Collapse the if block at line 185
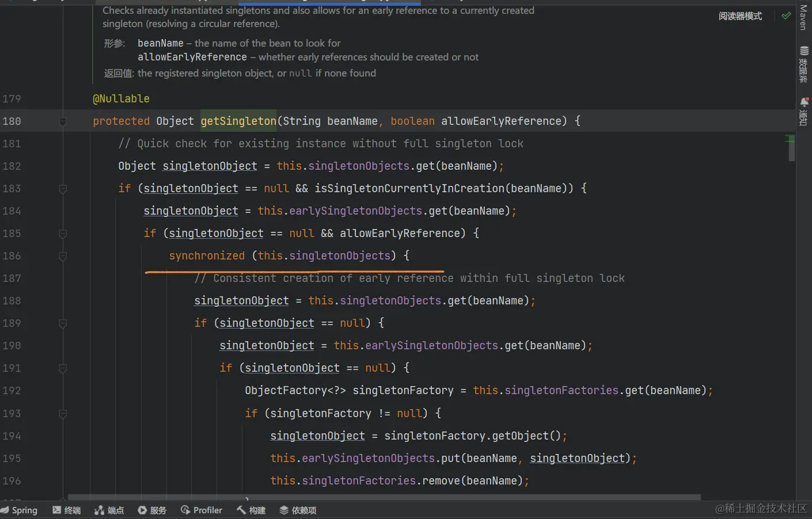This screenshot has width=812, height=519. pyautogui.click(x=63, y=234)
